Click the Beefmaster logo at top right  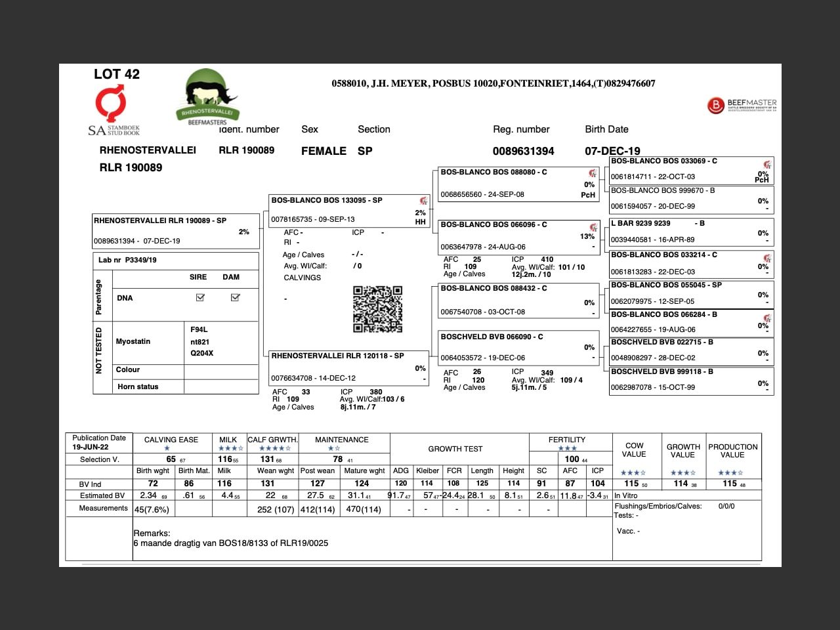tap(742, 105)
